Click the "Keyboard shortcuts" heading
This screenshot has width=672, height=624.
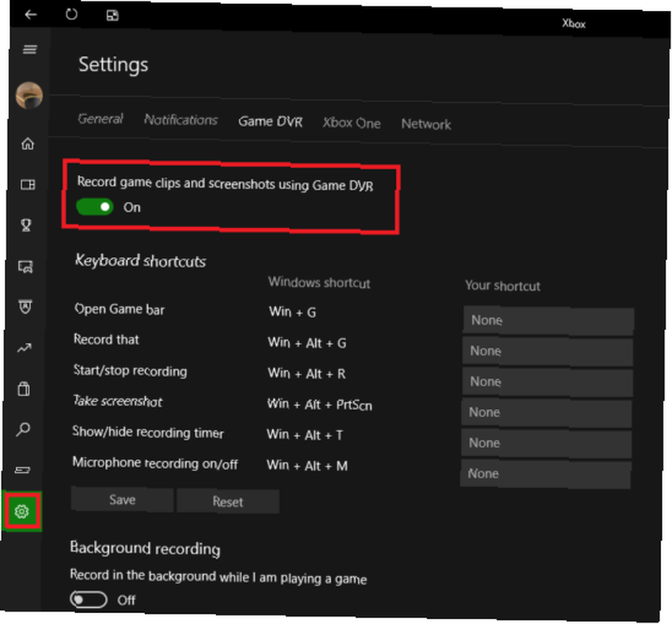click(x=140, y=261)
